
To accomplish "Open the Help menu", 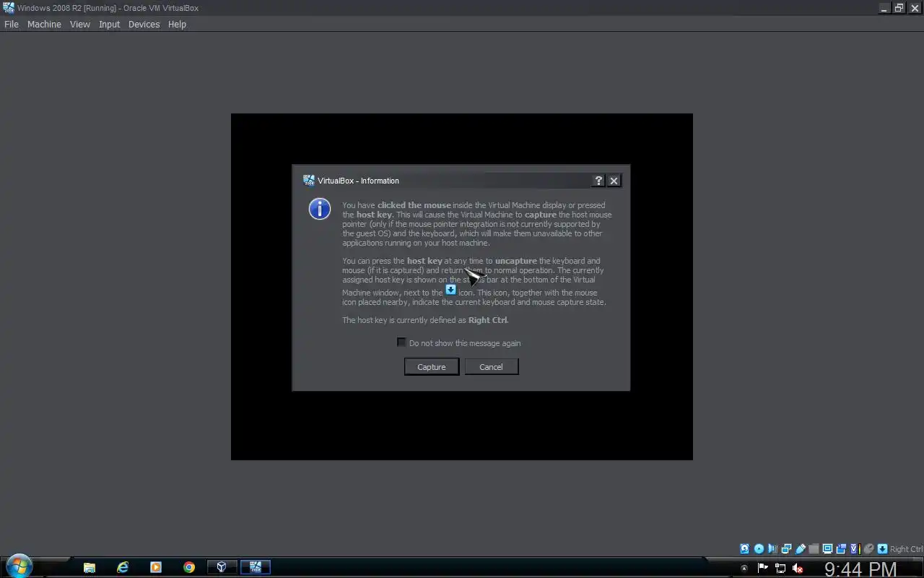I will 177,24.
